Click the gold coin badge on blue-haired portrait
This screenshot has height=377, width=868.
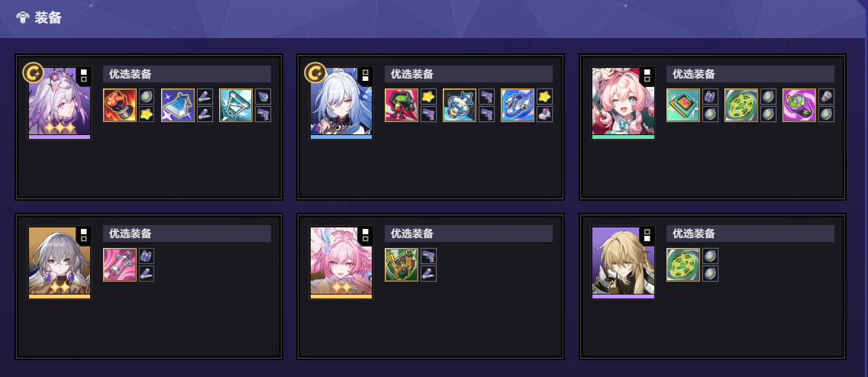click(x=315, y=72)
